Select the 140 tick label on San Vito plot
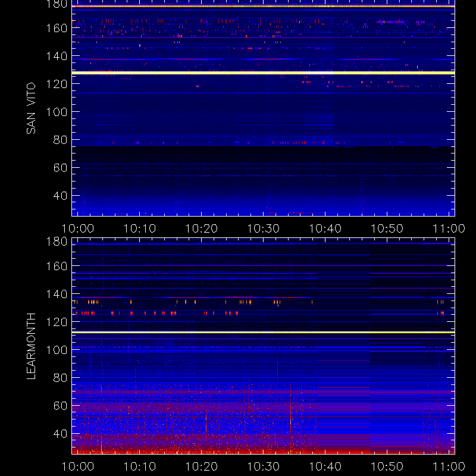This screenshot has width=476, height=476. click(x=57, y=56)
